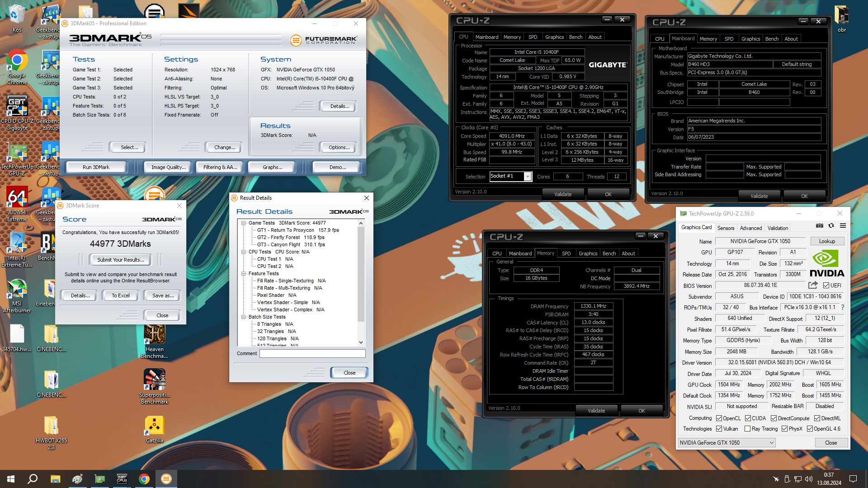Image resolution: width=868 pixels, height=488 pixels.
Task: Click the Image Quality button in 3DMark05
Action: pos(168,167)
